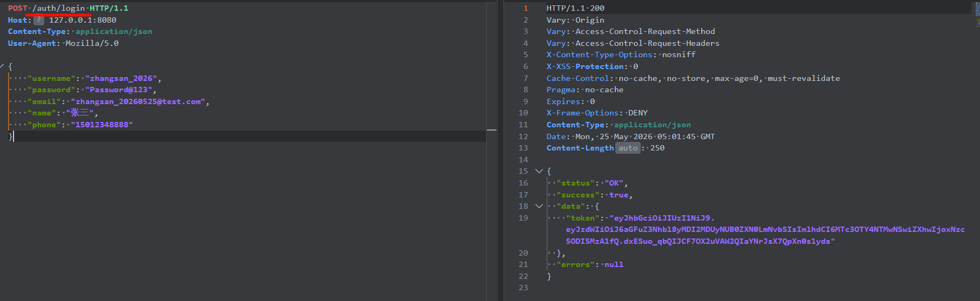
Task: Click the phone value "15012348888"
Action: coord(102,125)
